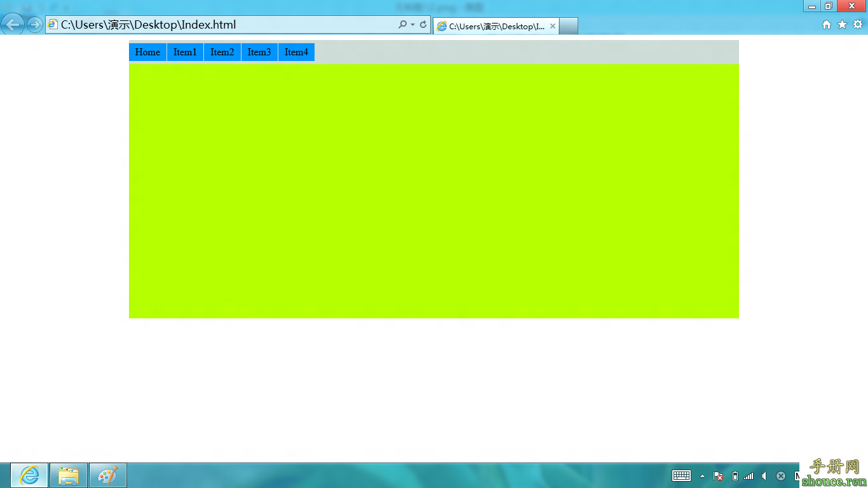Click Internet Explorer taskbar icon

pyautogui.click(x=29, y=475)
